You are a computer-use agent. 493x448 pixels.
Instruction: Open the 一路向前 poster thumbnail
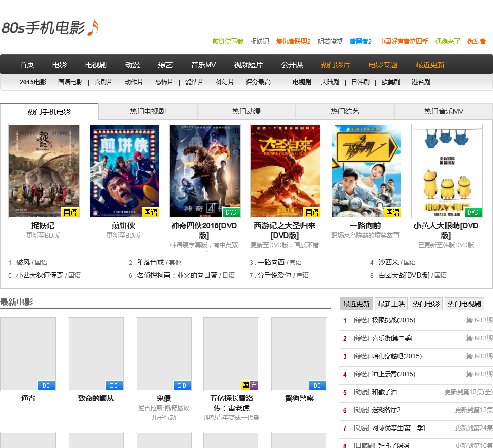click(366, 170)
